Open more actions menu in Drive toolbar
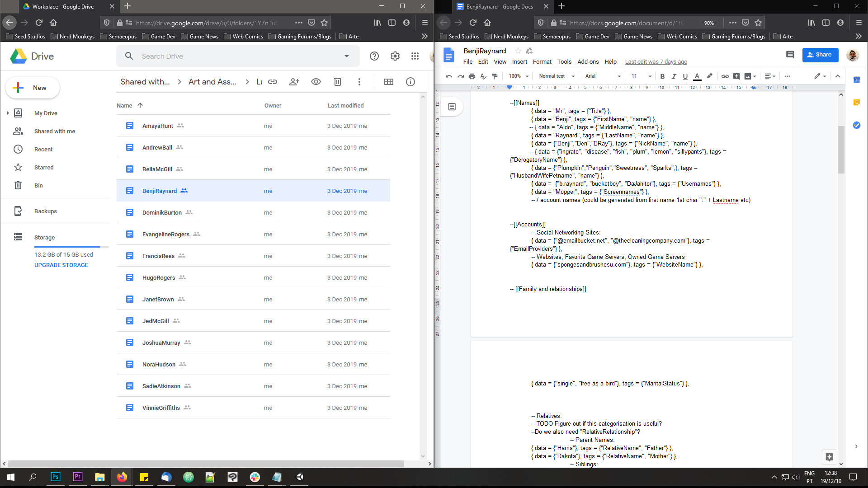This screenshot has width=868, height=488. pos(359,82)
